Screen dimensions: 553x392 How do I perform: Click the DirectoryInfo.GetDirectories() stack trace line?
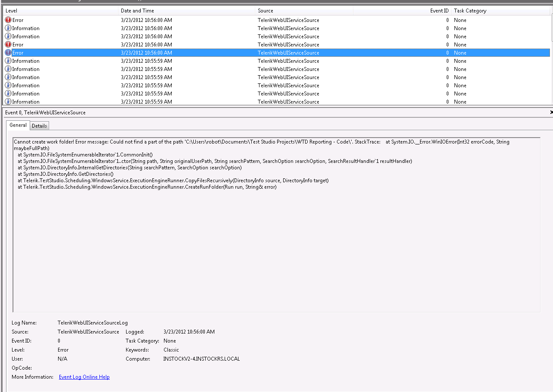point(65,174)
